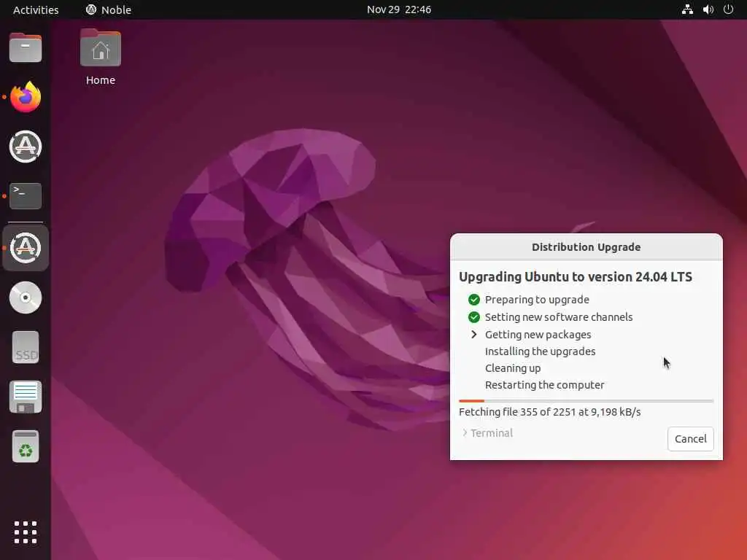
Task: Open the Terminal app in the dock
Action: pyautogui.click(x=26, y=196)
